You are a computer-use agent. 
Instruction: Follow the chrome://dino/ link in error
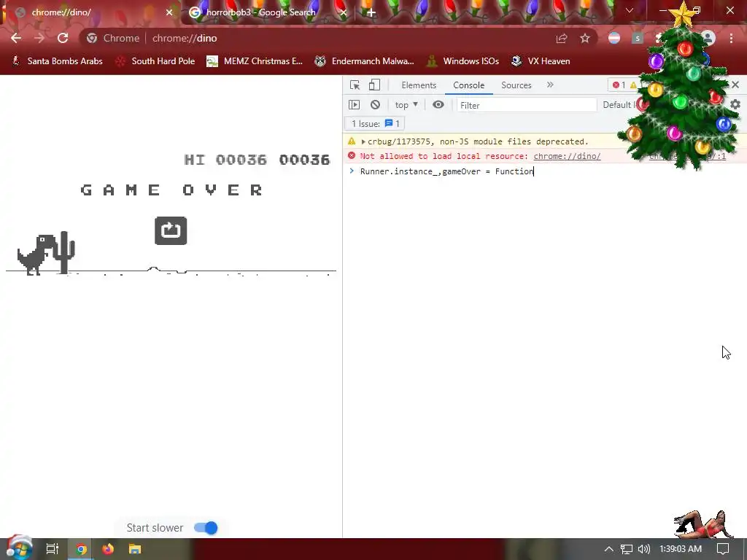pos(567,156)
